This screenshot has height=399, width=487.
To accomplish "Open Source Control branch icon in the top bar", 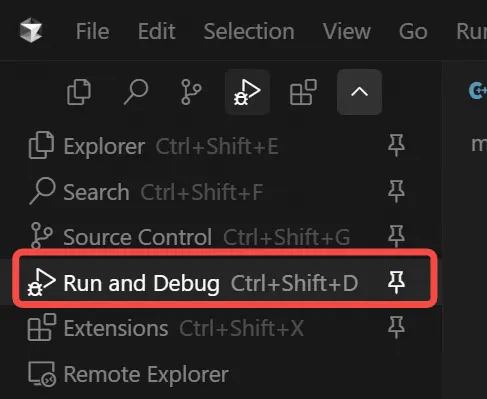I will tap(191, 92).
